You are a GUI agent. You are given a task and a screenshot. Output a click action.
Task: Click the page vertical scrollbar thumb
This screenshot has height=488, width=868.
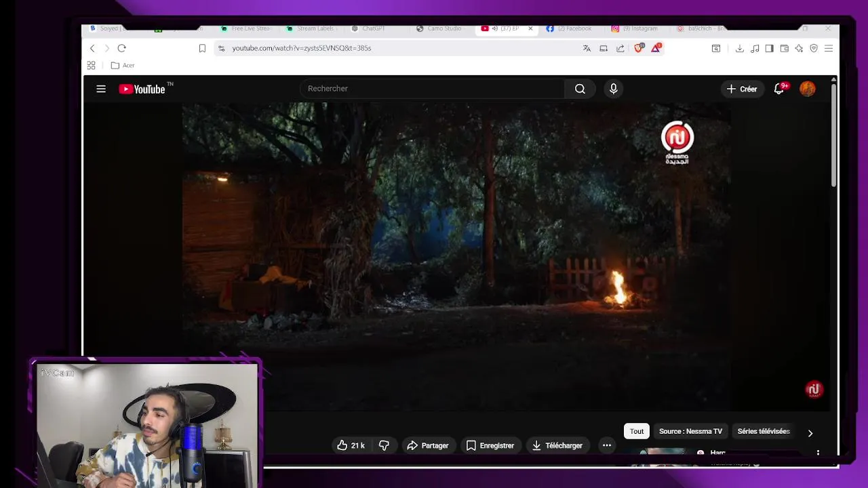[x=833, y=136]
